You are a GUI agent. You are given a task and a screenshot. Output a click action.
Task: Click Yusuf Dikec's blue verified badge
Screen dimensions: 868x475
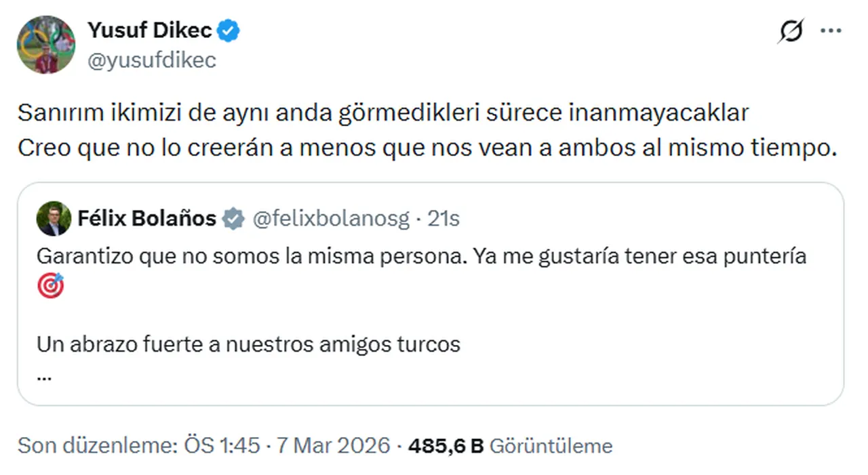[228, 30]
